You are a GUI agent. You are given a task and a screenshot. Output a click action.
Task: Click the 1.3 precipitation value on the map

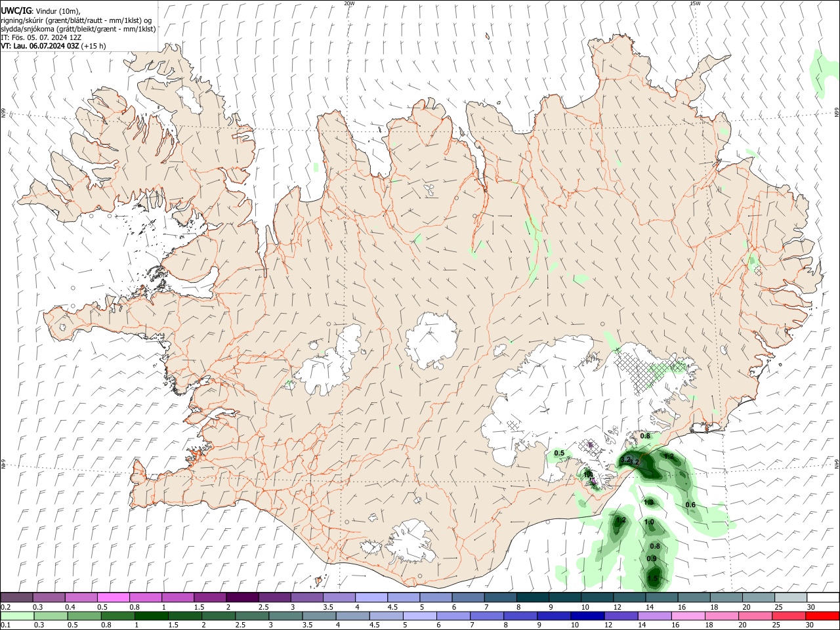649,503
